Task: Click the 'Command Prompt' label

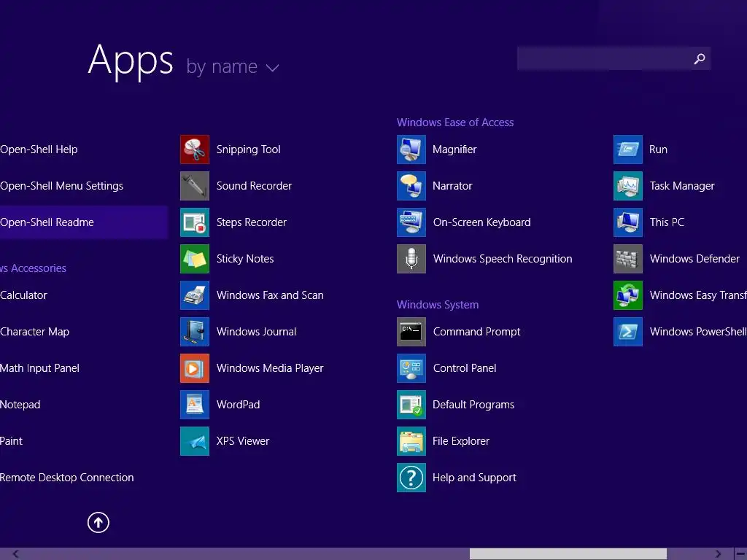Action: tap(476, 332)
